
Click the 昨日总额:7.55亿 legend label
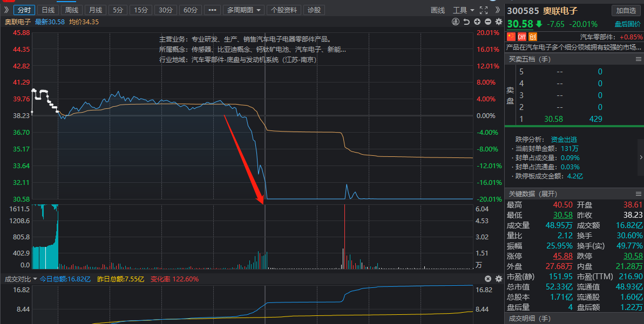click(121, 279)
